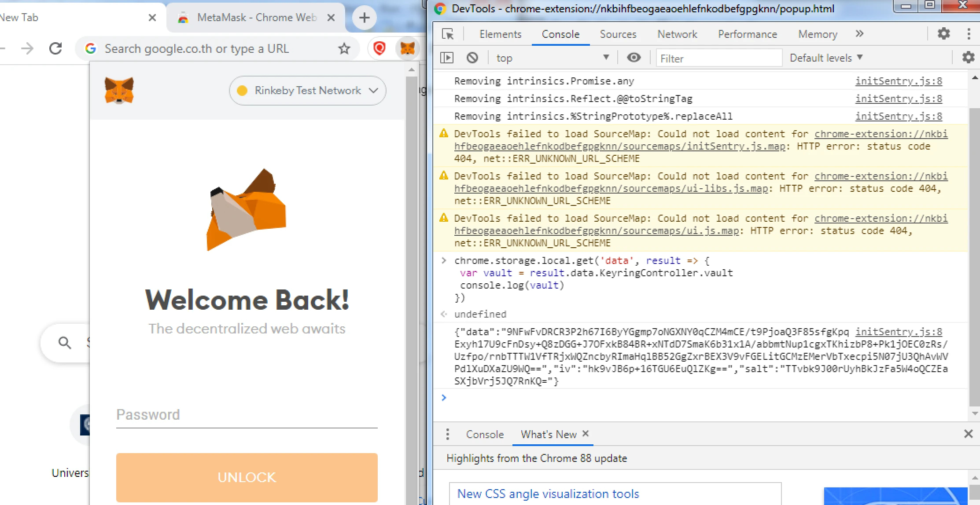The width and height of the screenshot is (980, 505).
Task: Open a new Chrome tab with plus button
Action: tap(364, 18)
